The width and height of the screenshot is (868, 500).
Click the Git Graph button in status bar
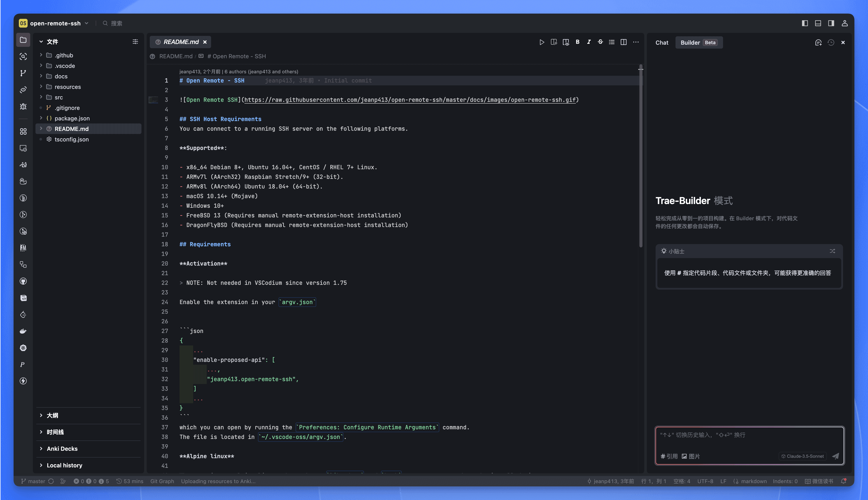coord(162,481)
